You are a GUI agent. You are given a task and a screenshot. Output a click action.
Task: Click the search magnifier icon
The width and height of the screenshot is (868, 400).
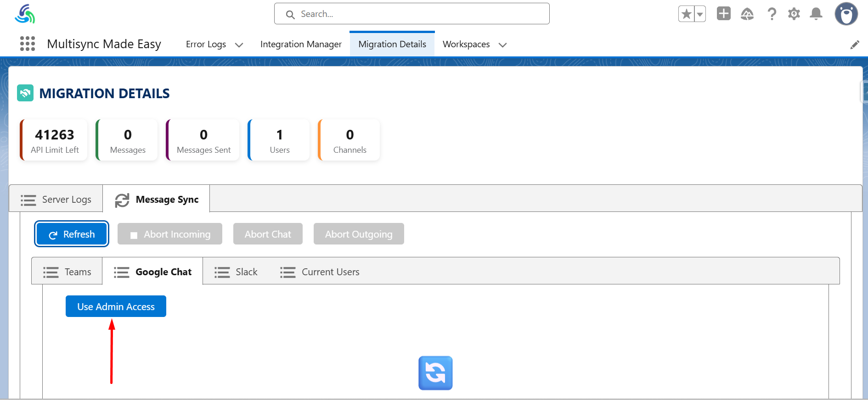coord(290,15)
